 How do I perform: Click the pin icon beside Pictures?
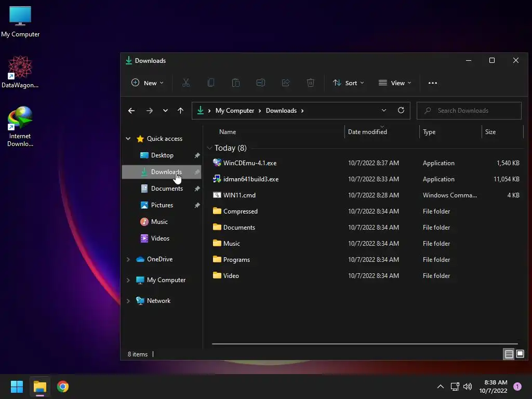click(x=197, y=205)
